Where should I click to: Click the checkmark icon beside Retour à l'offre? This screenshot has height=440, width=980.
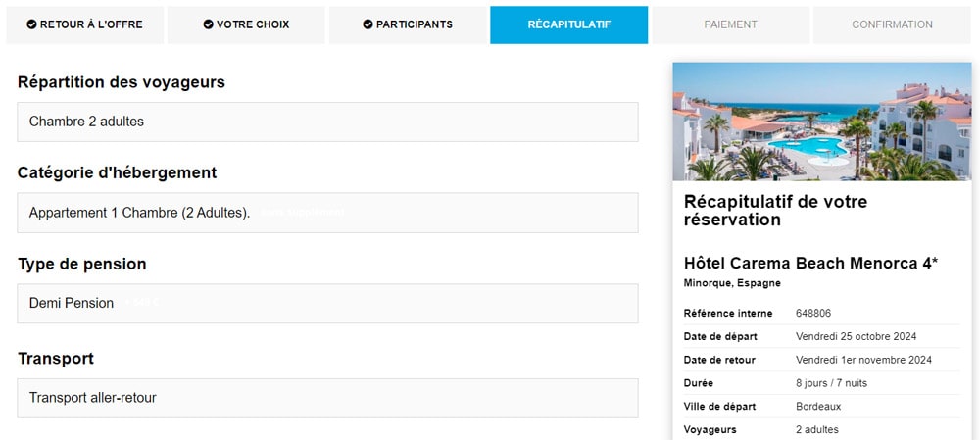[x=32, y=24]
